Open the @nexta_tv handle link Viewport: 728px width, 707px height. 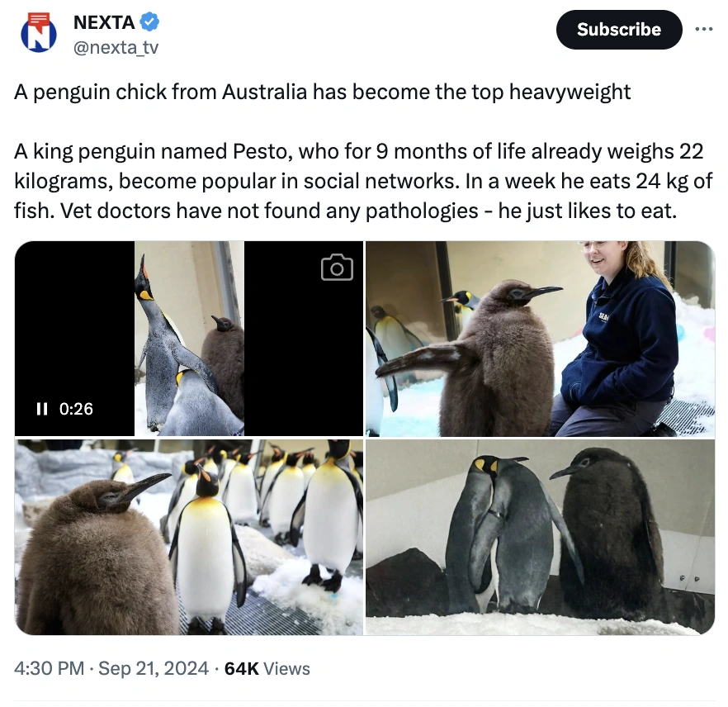(116, 47)
